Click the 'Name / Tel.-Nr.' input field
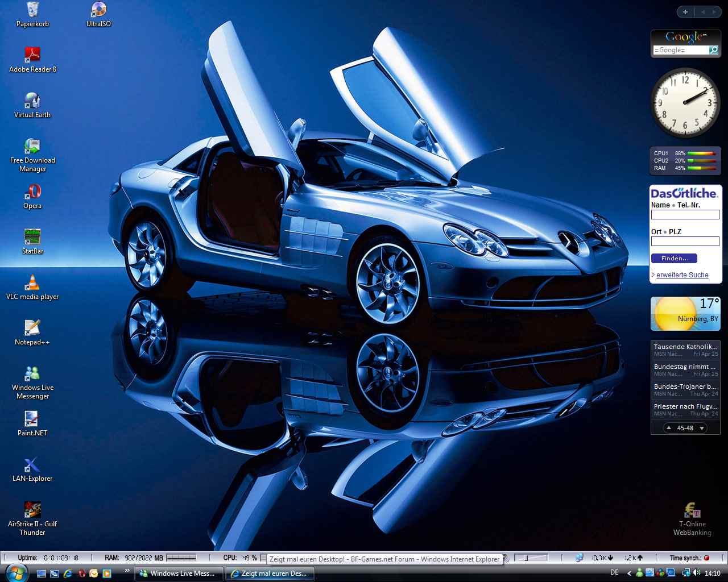Viewport: 728px width, 582px height. click(685, 215)
